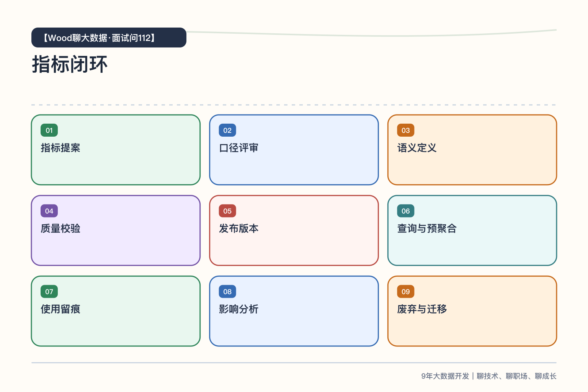Click the 06 number badge
588x392 pixels.
(x=406, y=211)
